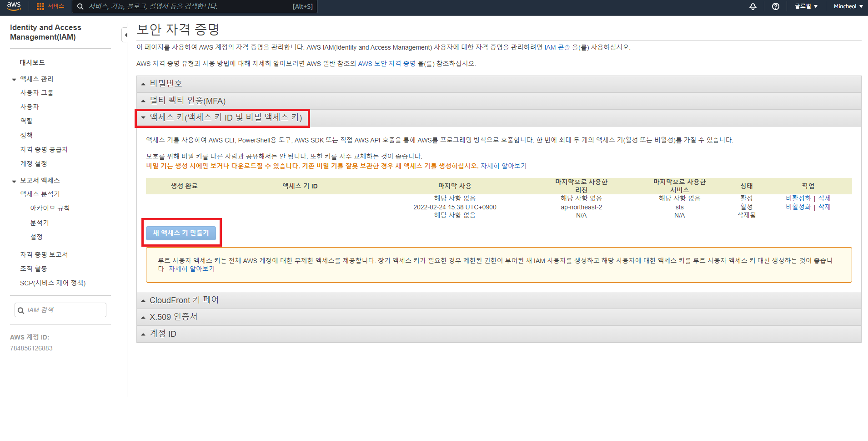
Task: Collapse the 액세스 관리 tree section
Action: (x=14, y=80)
